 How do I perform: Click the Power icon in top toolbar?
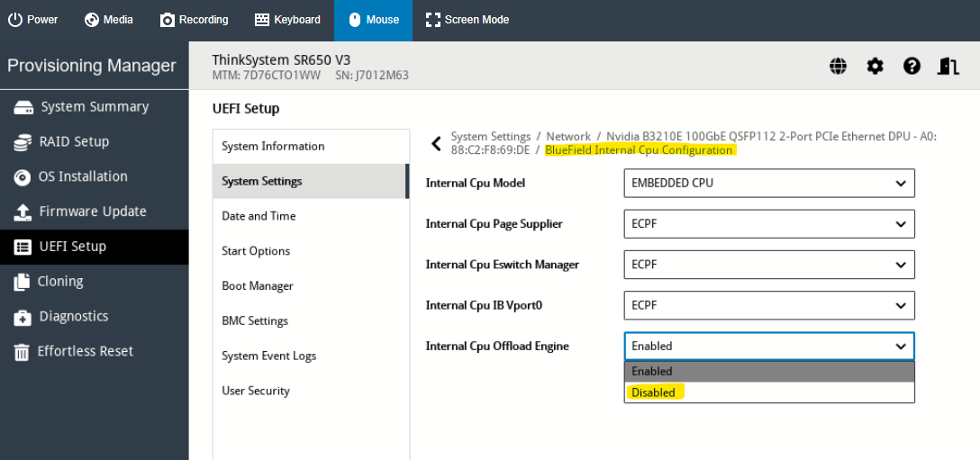(x=14, y=20)
